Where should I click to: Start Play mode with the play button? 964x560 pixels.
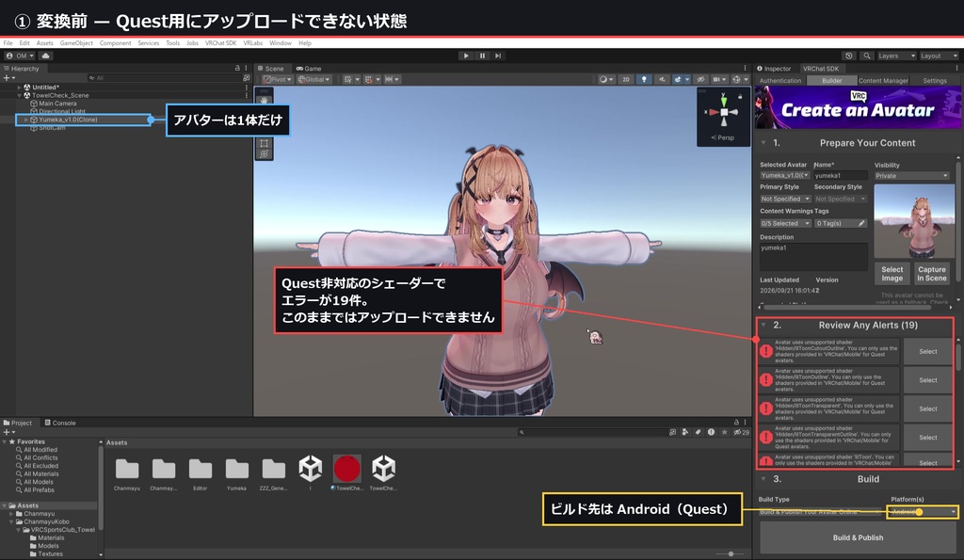pyautogui.click(x=466, y=56)
